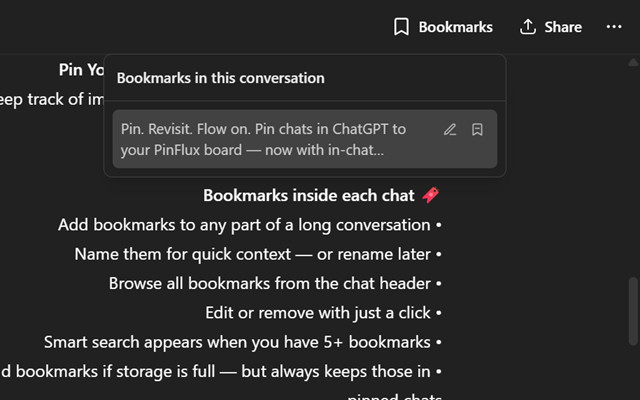Viewport: 640px width, 400px height.
Task: Click 'Add bookmarks to any part' line
Action: click(245, 225)
